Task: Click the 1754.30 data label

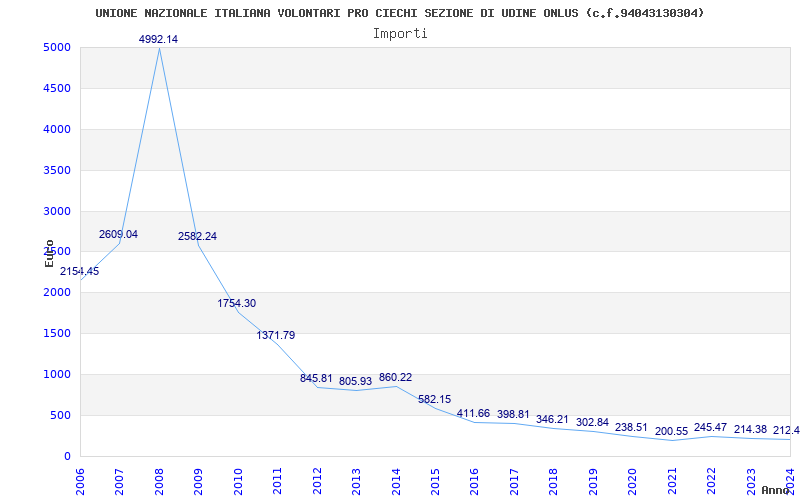Action: click(x=237, y=303)
